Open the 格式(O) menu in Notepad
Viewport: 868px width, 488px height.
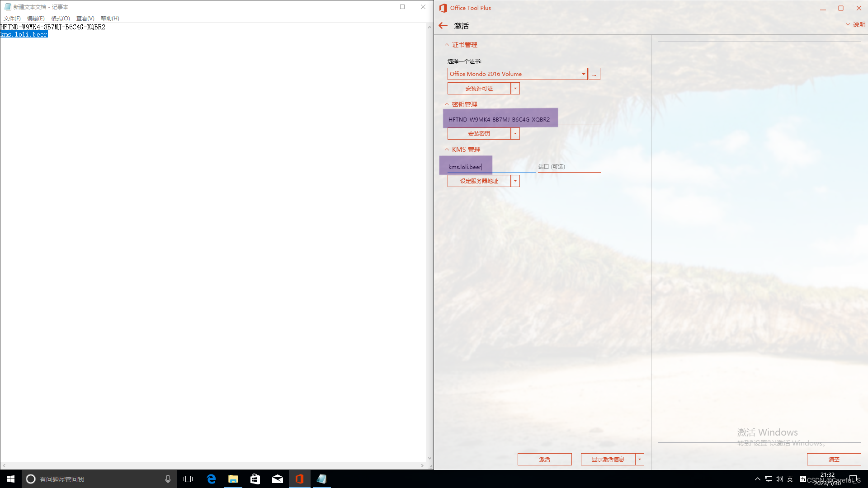coord(60,19)
